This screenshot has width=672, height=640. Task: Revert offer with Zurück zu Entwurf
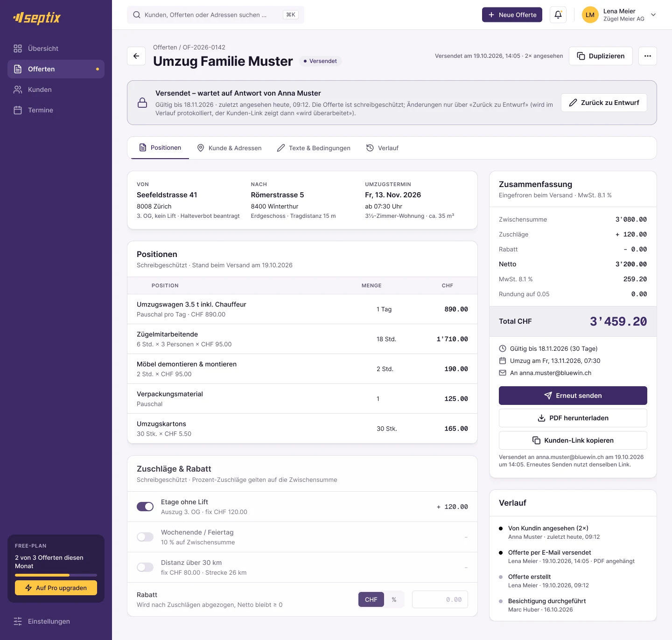[x=604, y=103]
